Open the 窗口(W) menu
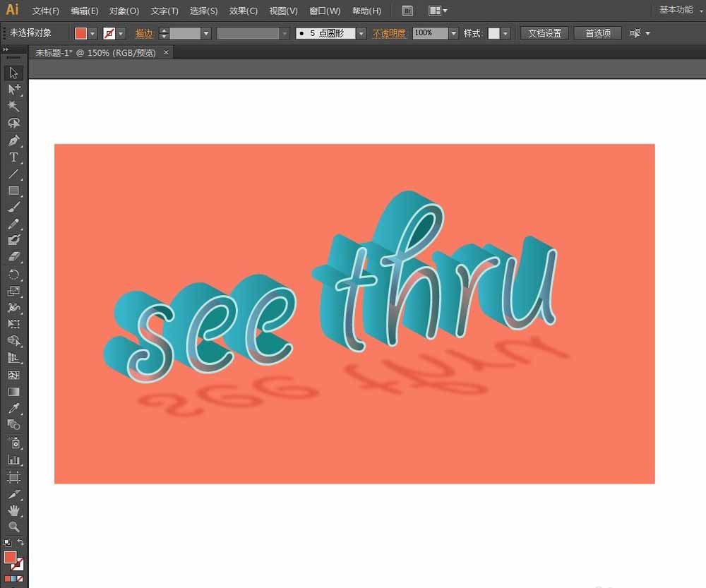706x588 pixels. 325,11
